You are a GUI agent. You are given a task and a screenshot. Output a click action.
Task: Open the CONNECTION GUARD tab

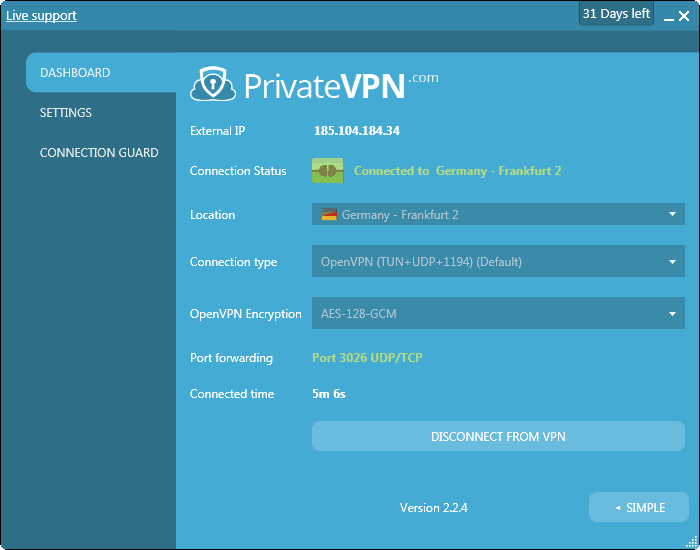pos(99,153)
